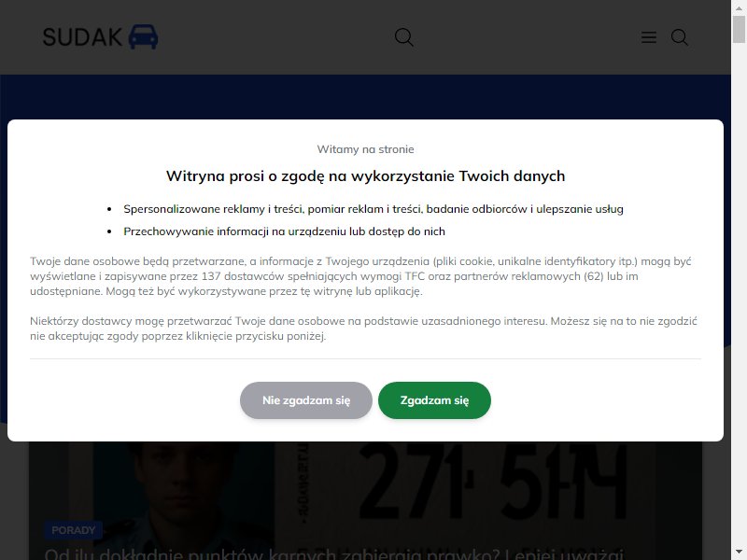Click the 271 5HM license plate image
The width and height of the screenshot is (747, 560).
(491, 481)
